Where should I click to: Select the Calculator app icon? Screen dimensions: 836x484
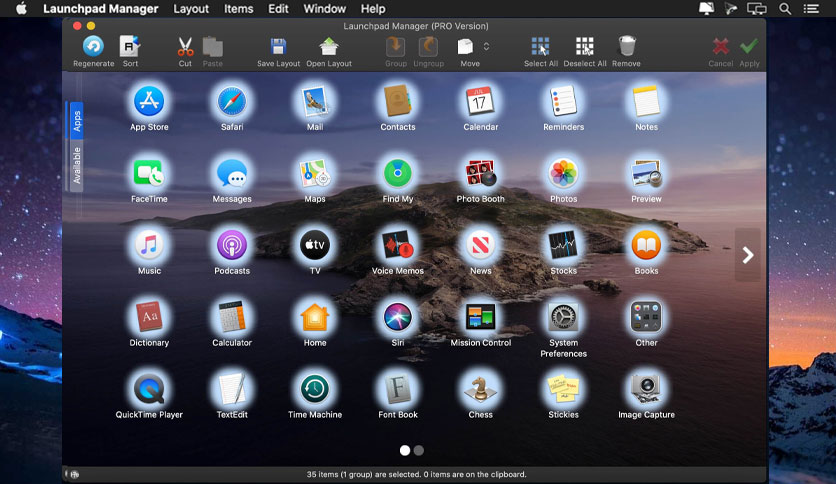coord(232,317)
